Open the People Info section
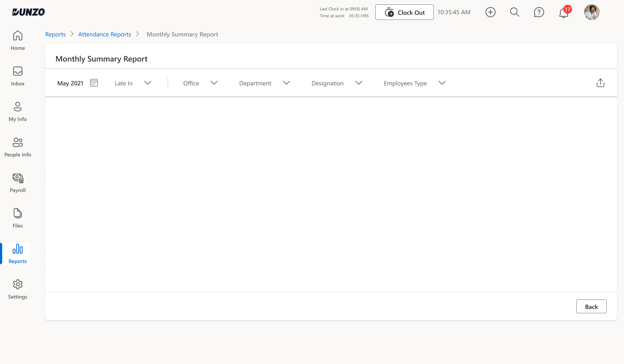The height and width of the screenshot is (364, 624). coord(17,147)
